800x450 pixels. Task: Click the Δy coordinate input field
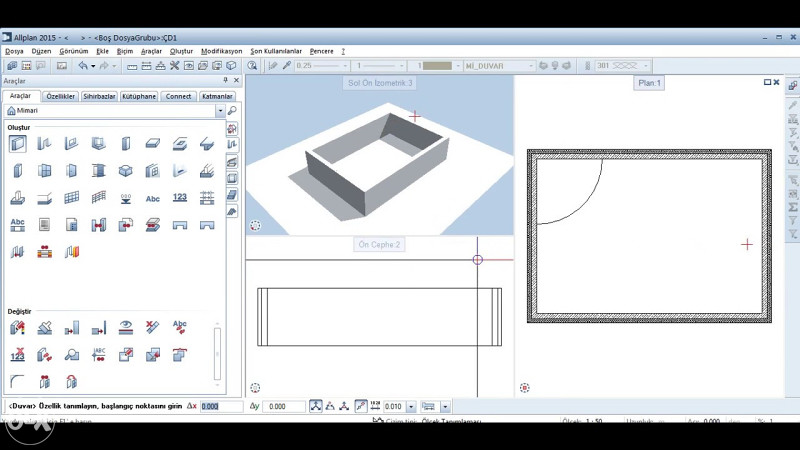[x=283, y=407]
